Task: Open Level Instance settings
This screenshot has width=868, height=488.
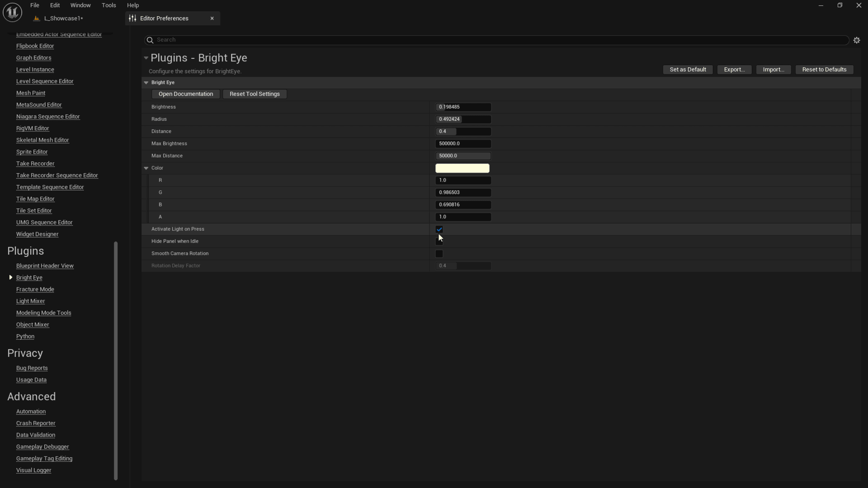Action: tap(35, 70)
